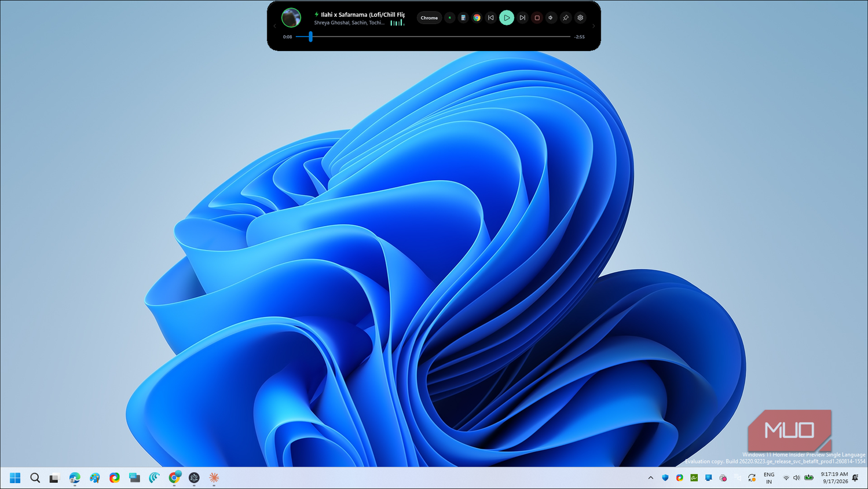Image resolution: width=868 pixels, height=489 pixels.
Task: Launch Paint from the taskbar
Action: point(94,477)
